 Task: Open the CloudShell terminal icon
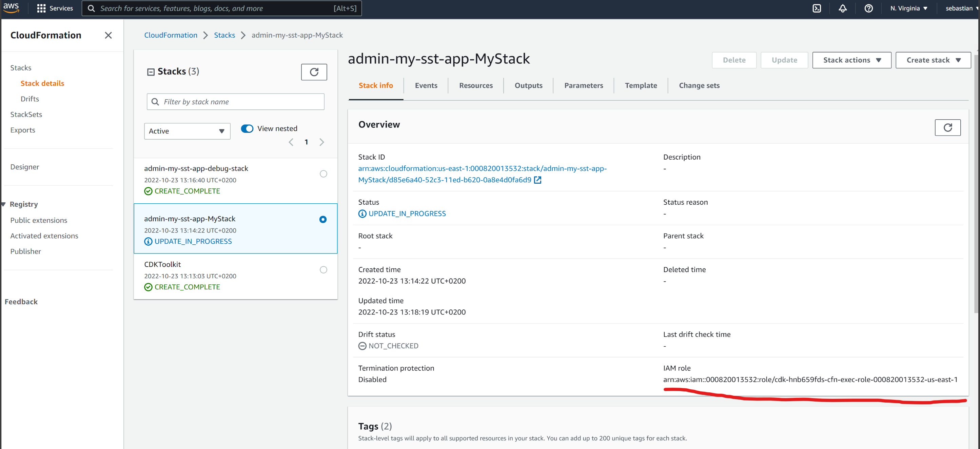click(817, 8)
